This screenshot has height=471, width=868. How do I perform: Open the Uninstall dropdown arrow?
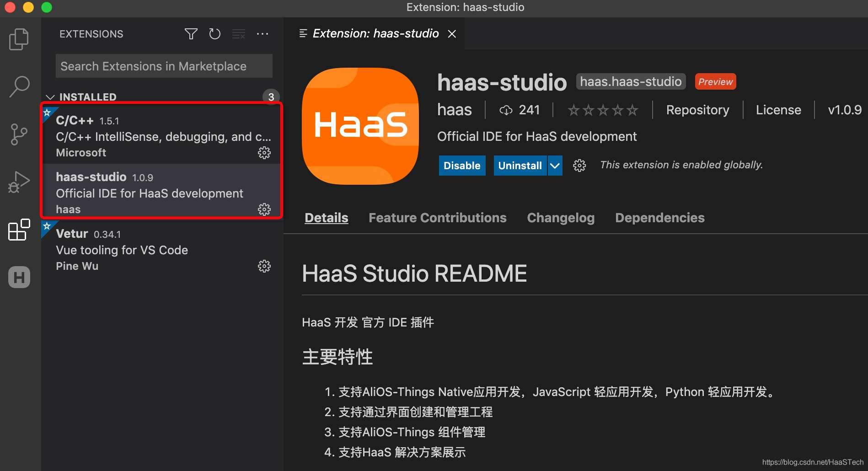pos(555,166)
